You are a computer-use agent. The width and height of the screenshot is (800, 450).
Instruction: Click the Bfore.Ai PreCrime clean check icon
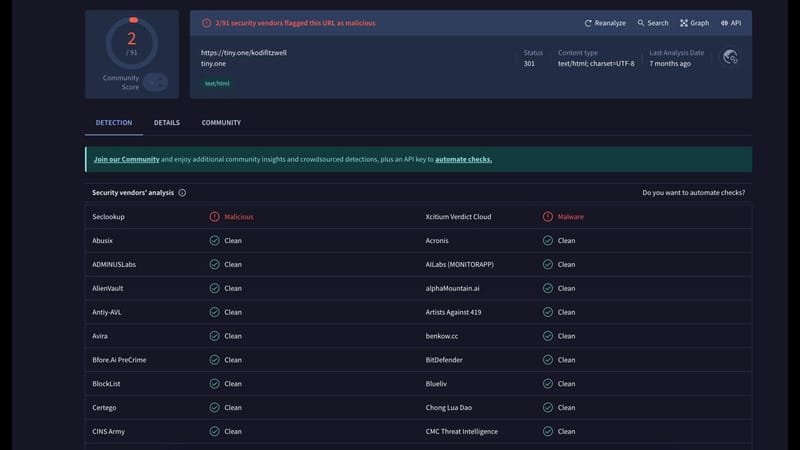click(x=214, y=360)
